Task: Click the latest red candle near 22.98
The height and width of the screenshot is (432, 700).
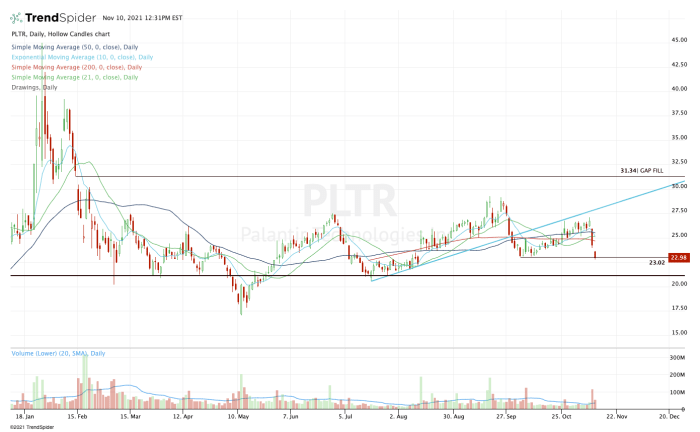Action: (x=595, y=255)
